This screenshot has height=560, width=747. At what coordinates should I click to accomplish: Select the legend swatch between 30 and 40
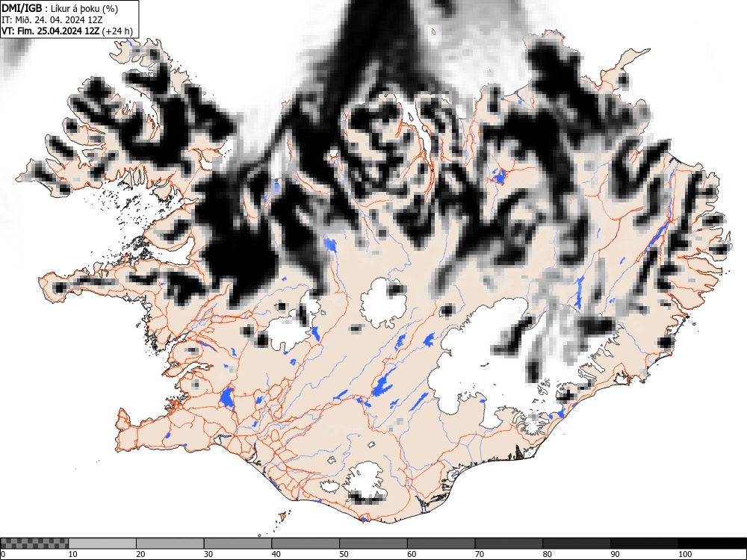(238, 544)
